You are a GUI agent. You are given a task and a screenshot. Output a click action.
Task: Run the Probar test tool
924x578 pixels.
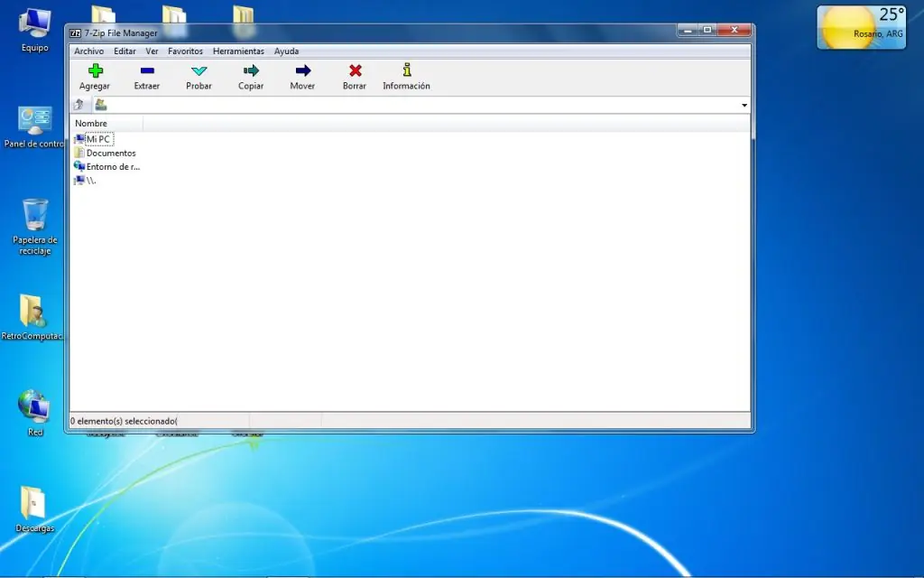tap(199, 70)
